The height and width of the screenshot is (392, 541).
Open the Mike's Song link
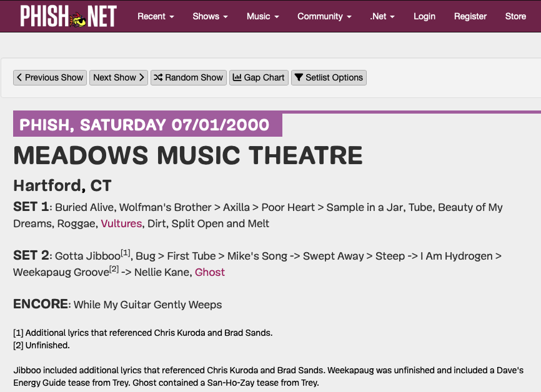pyautogui.click(x=257, y=256)
